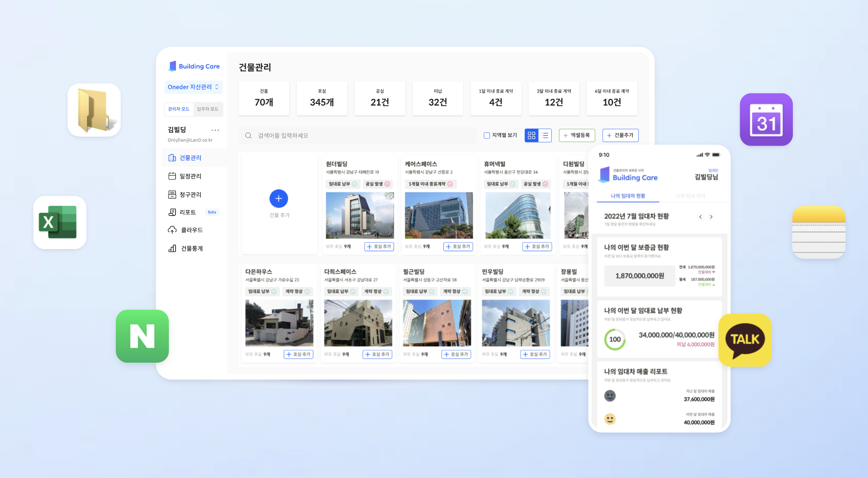
Task: Click 호실 추가 on the 필근빌딩 card
Action: point(456,354)
